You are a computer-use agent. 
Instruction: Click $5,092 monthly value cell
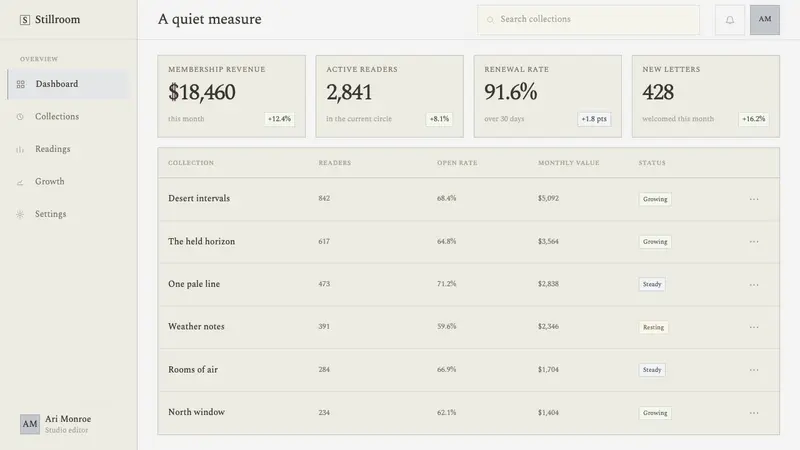[x=548, y=198]
